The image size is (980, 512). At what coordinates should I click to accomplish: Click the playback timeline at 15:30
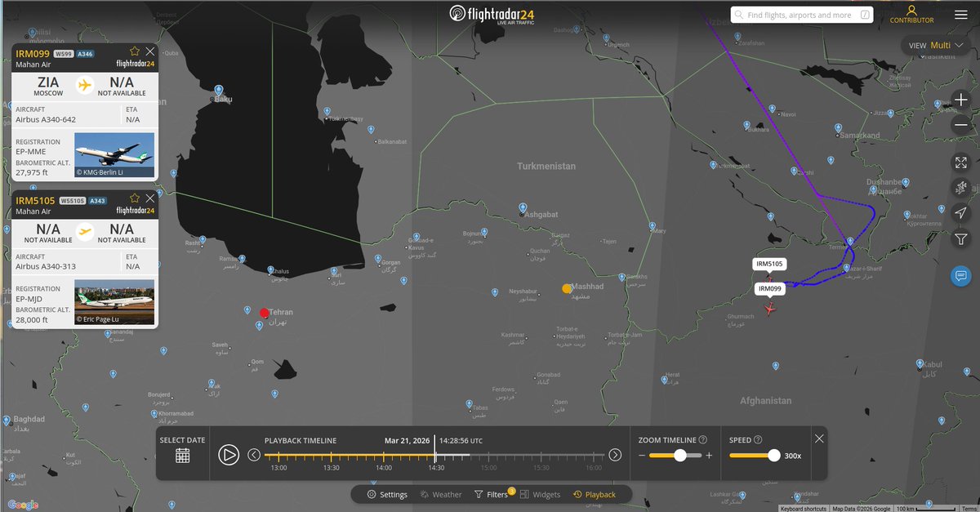point(541,455)
